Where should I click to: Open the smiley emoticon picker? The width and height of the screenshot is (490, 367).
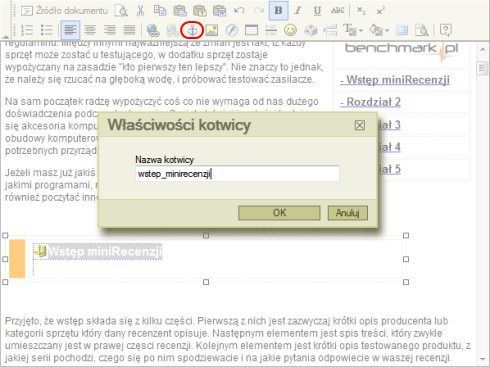(x=290, y=30)
